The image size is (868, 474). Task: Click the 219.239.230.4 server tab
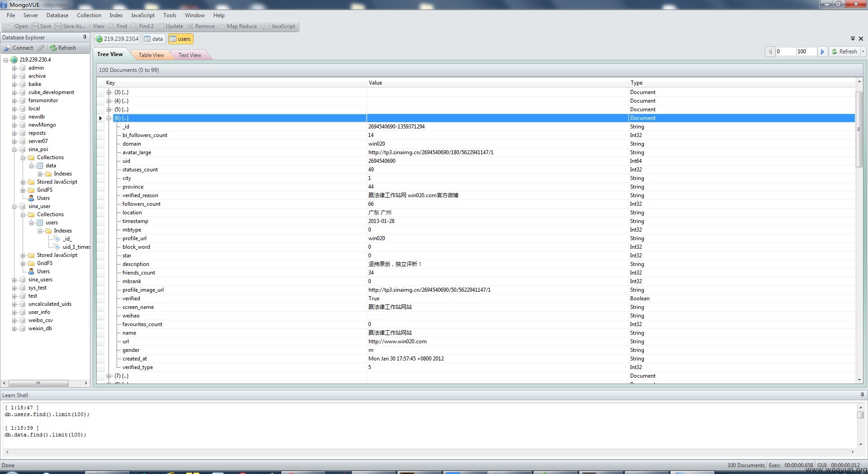click(117, 39)
